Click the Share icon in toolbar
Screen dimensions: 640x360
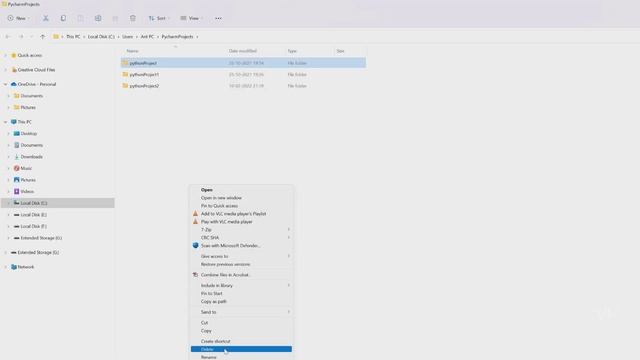pyautogui.click(x=115, y=18)
